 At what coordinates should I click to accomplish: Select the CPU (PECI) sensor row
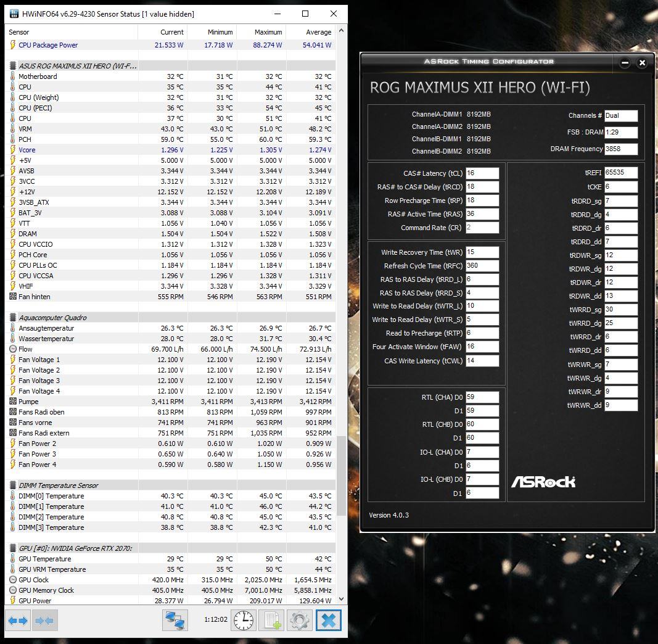tap(170, 108)
